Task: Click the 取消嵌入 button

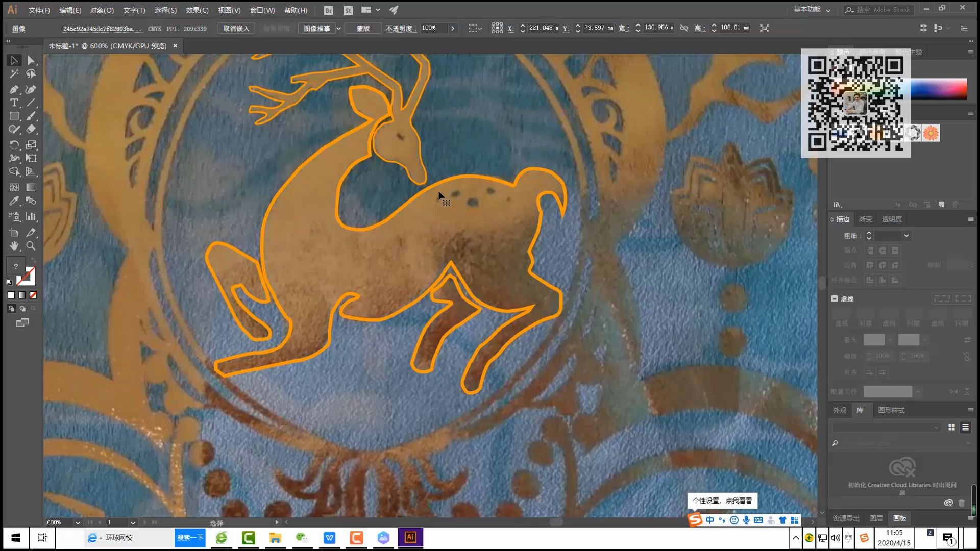Action: [x=236, y=29]
